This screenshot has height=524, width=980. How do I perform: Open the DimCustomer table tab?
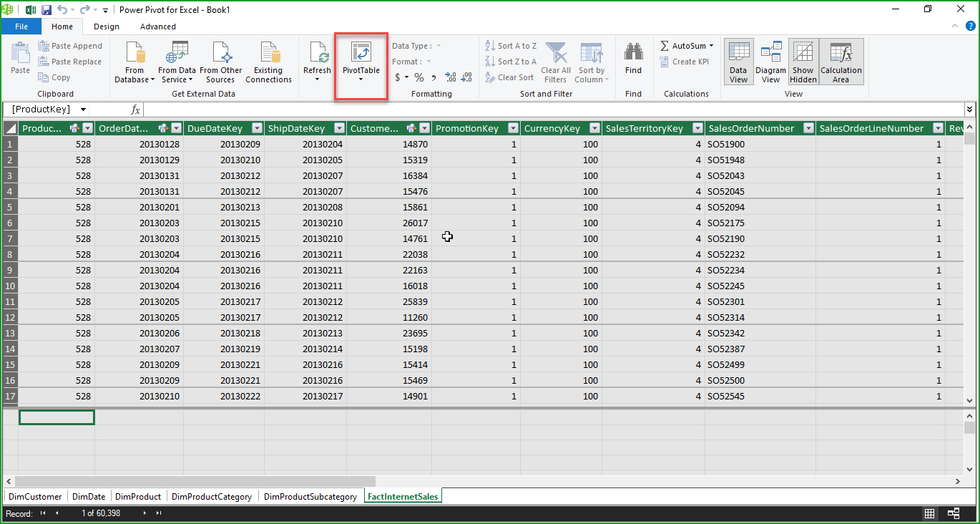point(35,496)
